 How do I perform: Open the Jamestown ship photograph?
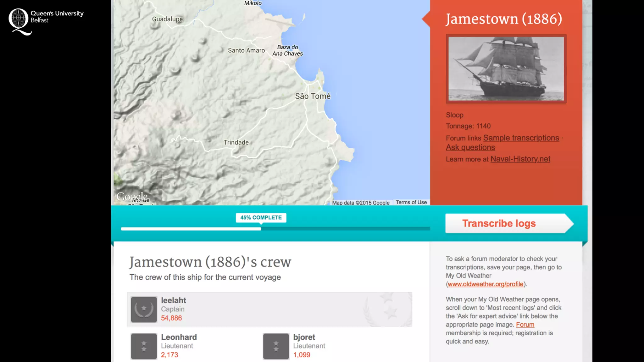tap(506, 69)
